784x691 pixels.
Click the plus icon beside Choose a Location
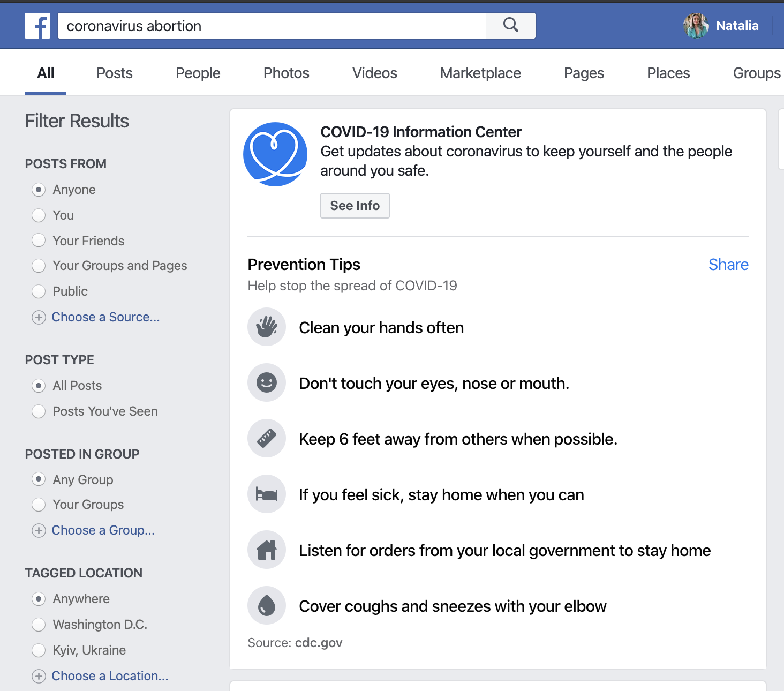click(39, 676)
